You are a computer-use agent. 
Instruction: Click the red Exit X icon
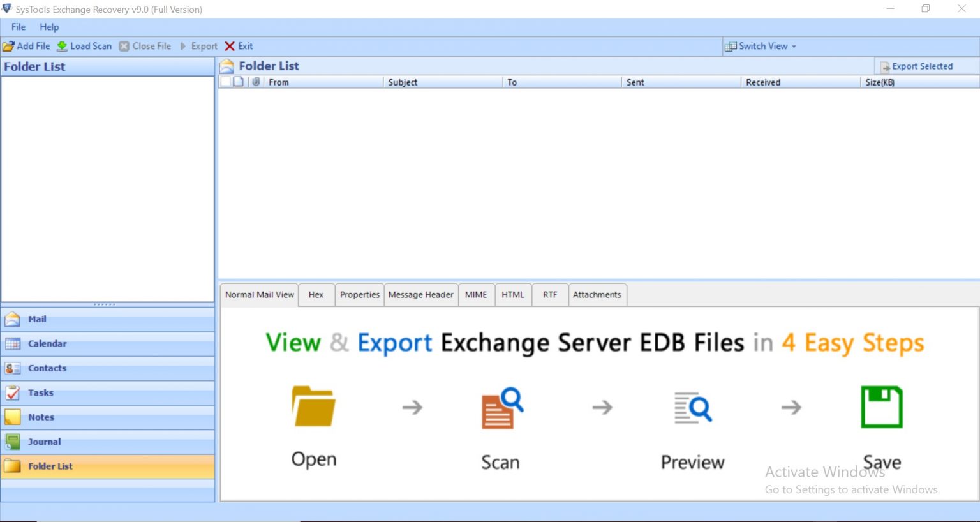230,47
